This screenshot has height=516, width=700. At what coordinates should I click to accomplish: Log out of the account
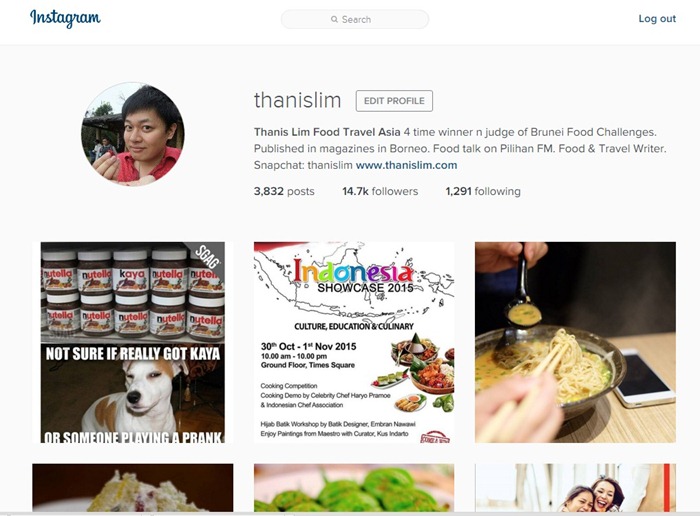pos(657,19)
